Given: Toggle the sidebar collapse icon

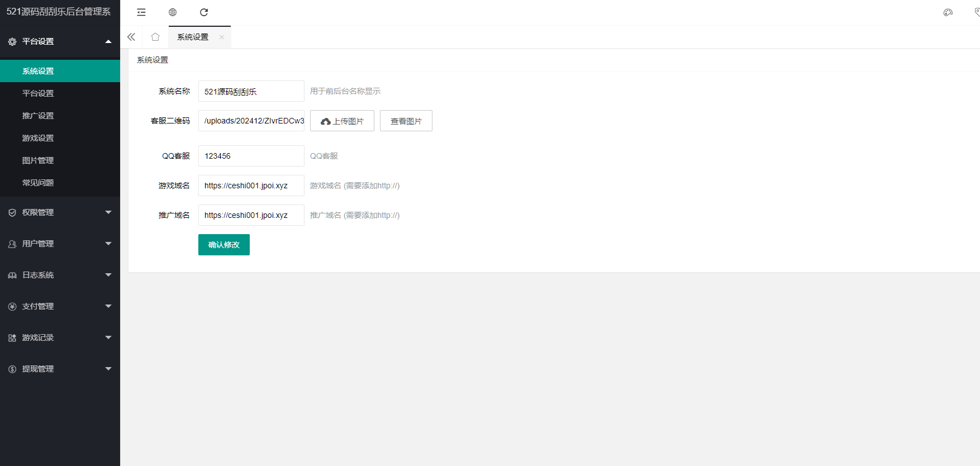Looking at the screenshot, I should click(x=141, y=12).
